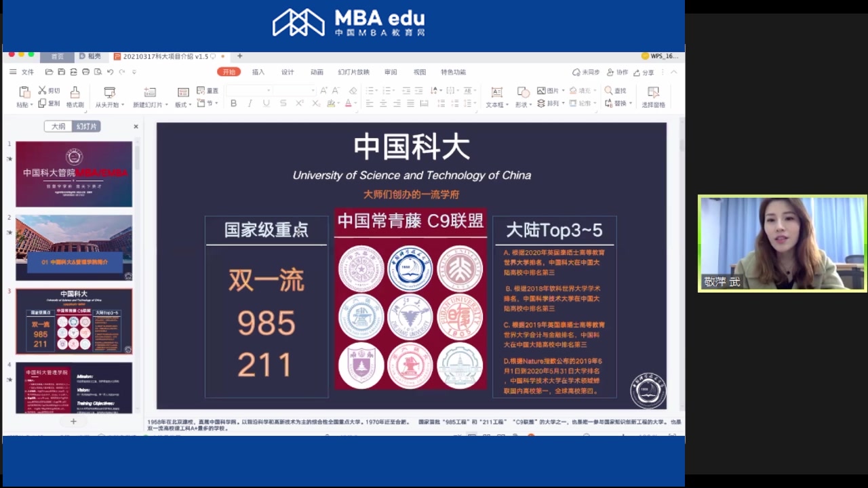Toggle left text alignment
The height and width of the screenshot is (488, 868).
(x=370, y=103)
